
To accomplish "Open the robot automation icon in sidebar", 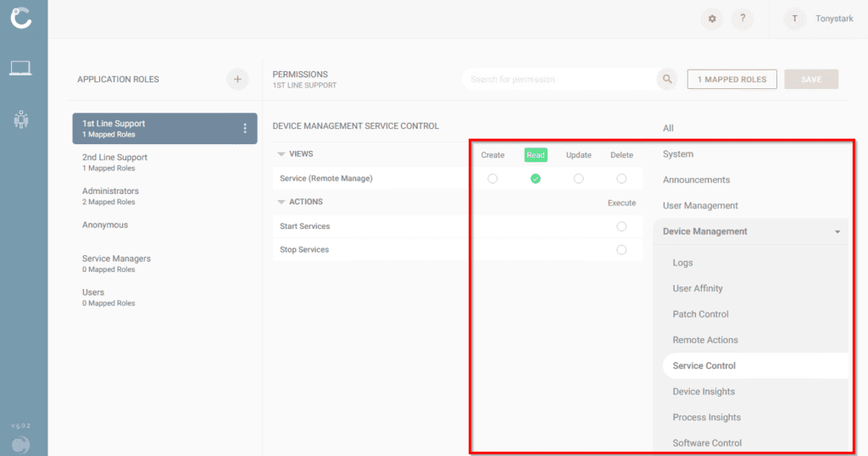I will (x=21, y=119).
